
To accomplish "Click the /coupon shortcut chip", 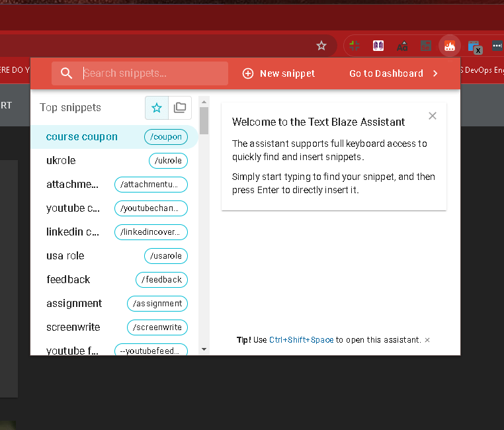I will tap(166, 137).
